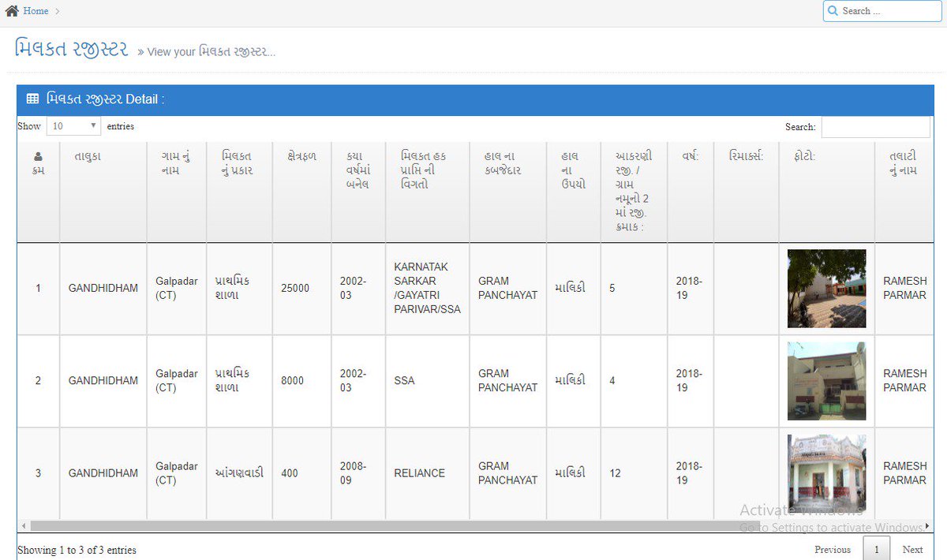
Task: Select the 2008-09 year built cell
Action: (x=358, y=473)
